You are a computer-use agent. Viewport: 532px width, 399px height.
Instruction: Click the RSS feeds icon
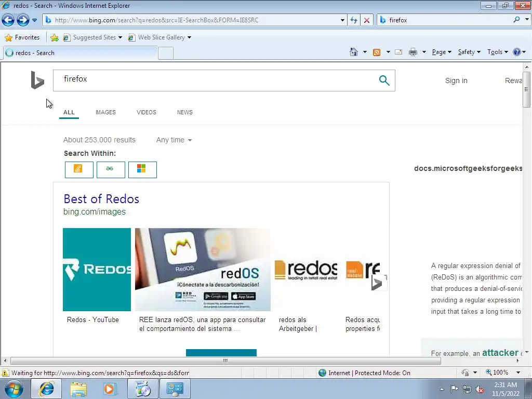pos(377,52)
